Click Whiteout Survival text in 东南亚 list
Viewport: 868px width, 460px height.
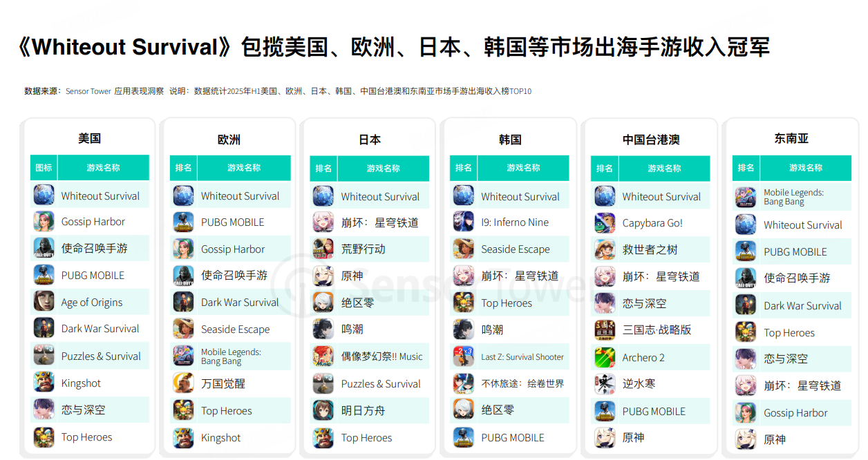pyautogui.click(x=803, y=225)
